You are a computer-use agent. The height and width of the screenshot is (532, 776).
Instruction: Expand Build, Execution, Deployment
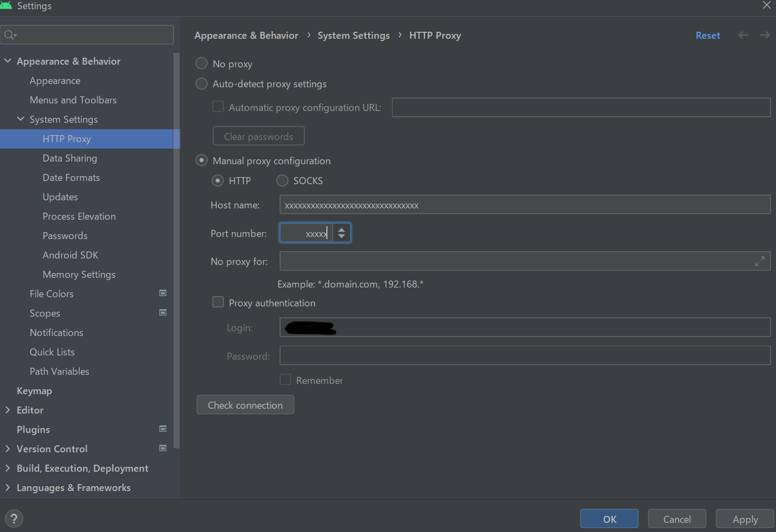8,468
